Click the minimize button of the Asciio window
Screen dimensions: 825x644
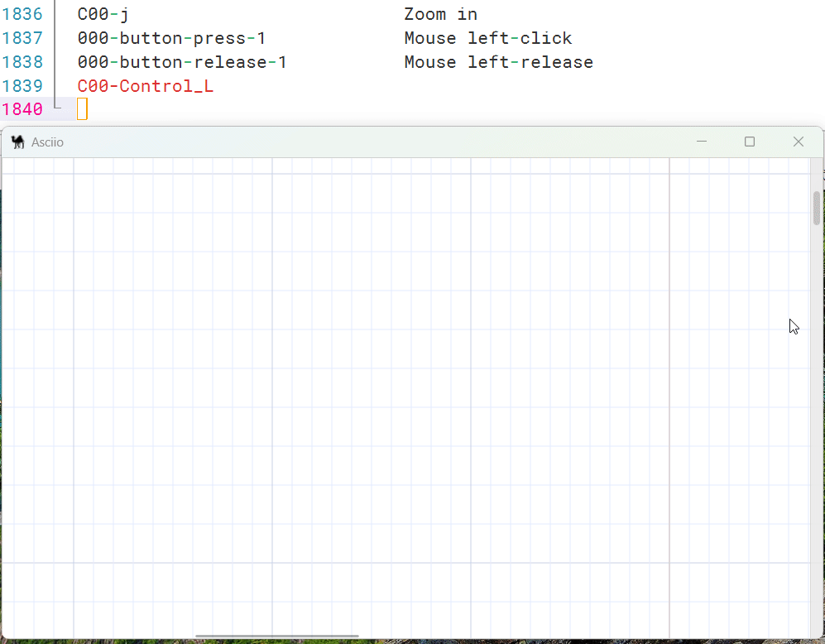[x=702, y=142]
